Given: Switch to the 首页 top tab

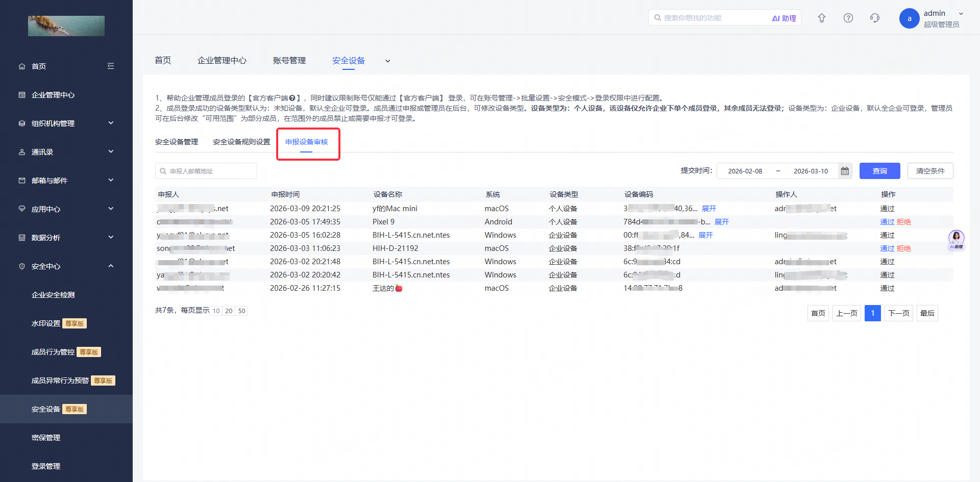Looking at the screenshot, I should coord(163,60).
